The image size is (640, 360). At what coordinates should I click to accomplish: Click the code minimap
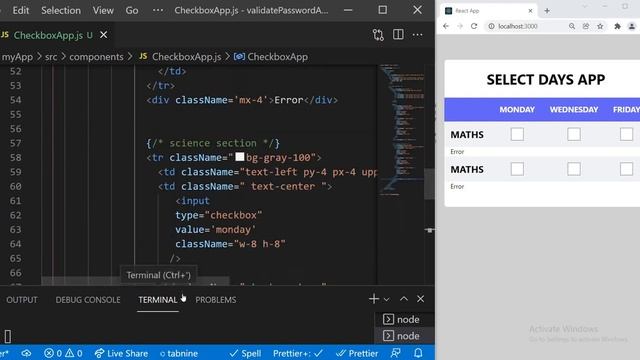pos(401,131)
